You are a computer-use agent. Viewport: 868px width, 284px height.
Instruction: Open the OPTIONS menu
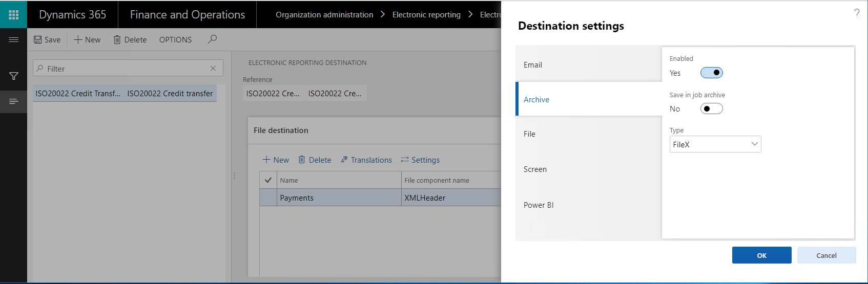coord(175,39)
